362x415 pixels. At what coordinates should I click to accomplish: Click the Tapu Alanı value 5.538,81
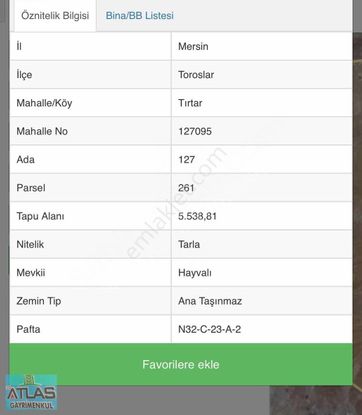[x=197, y=216]
